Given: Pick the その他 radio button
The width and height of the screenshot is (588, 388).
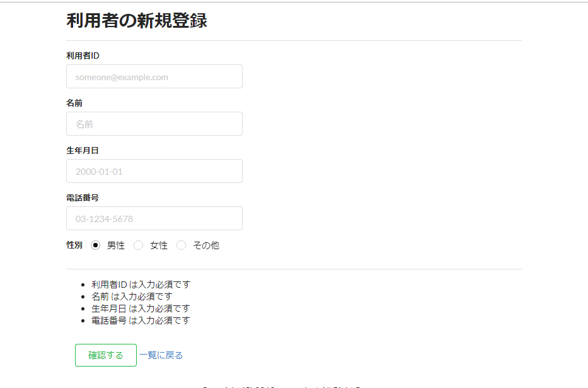Looking at the screenshot, I should [181, 245].
